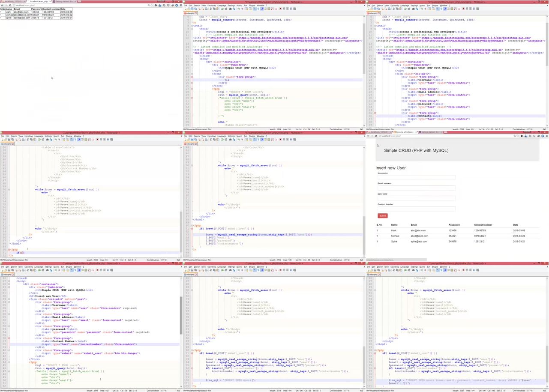This screenshot has width=549, height=392.
Task: Click spike@abc.com cell in the unstyled table
Action: (21, 18)
